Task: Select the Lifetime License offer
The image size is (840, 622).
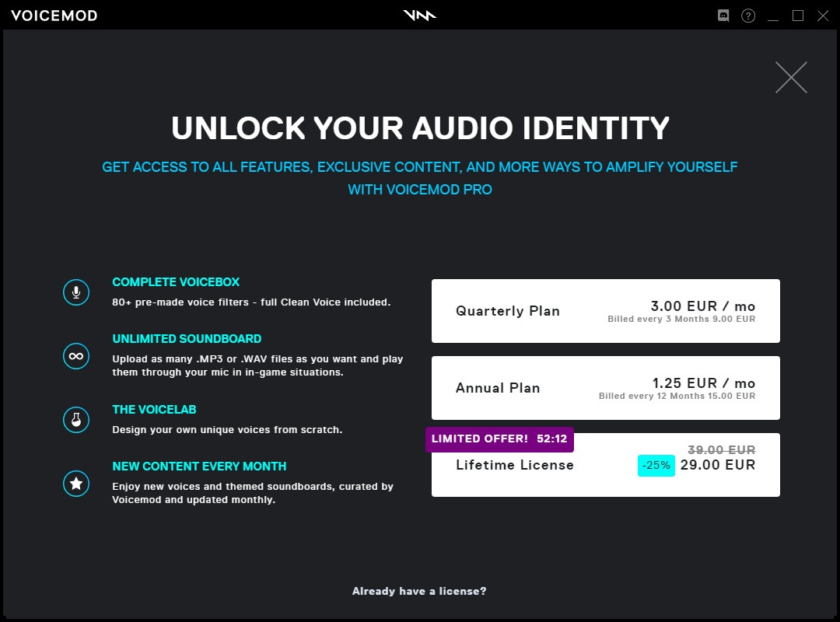Action: coord(605,465)
